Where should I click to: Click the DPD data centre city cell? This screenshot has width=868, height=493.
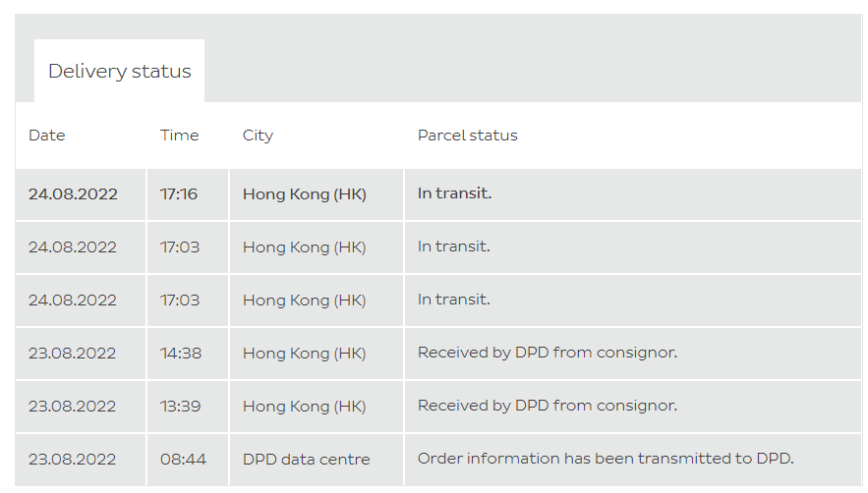(x=306, y=460)
